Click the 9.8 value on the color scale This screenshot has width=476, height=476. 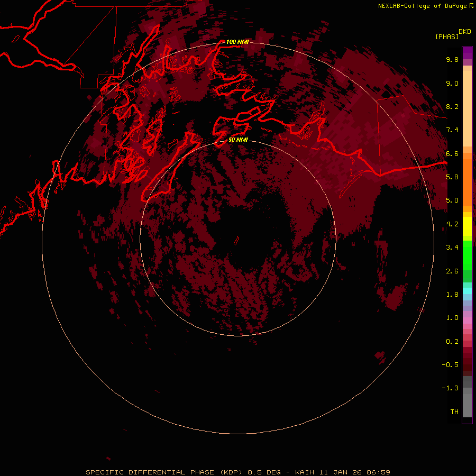click(452, 59)
